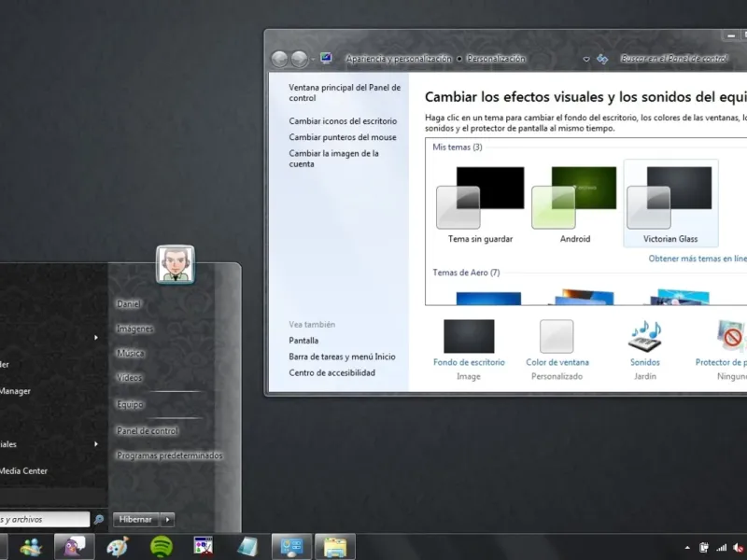Screen dimensions: 747x560
Task: Click Apariencia y personalización in the breadcrumb
Action: (399, 59)
